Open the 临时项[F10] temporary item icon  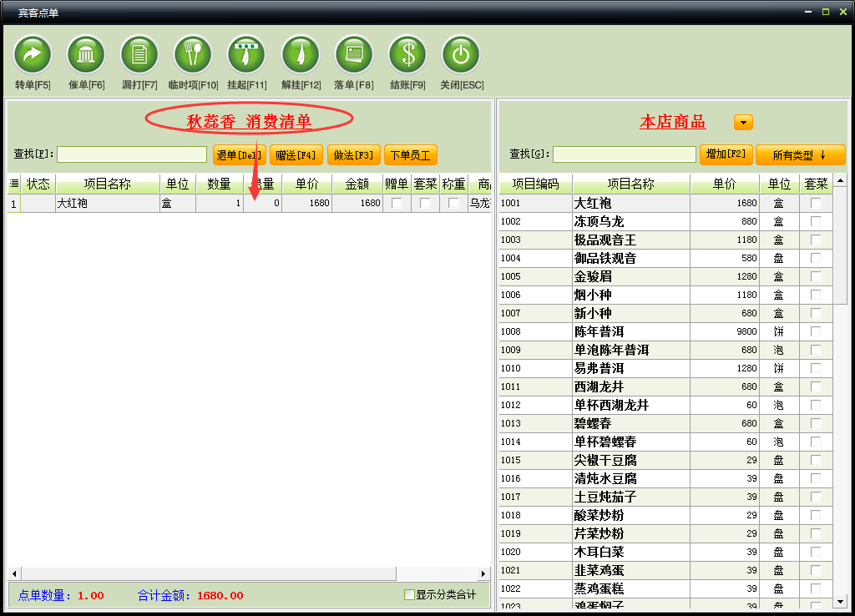(193, 54)
